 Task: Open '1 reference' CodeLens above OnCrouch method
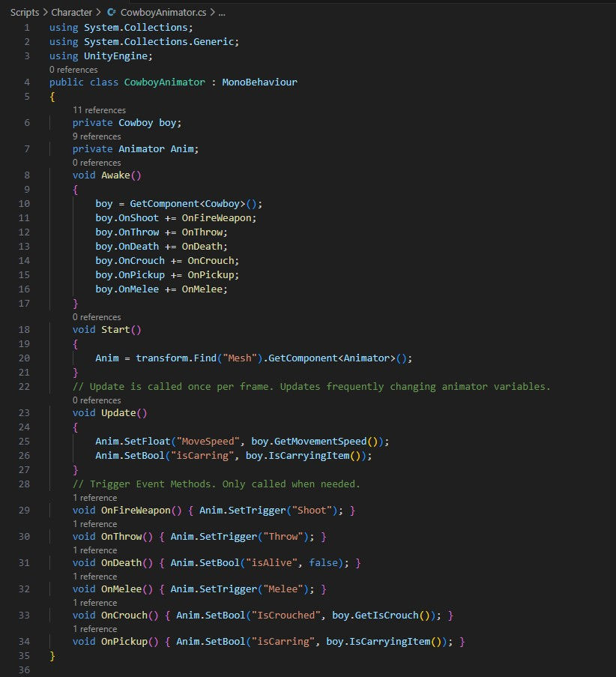[x=95, y=604]
